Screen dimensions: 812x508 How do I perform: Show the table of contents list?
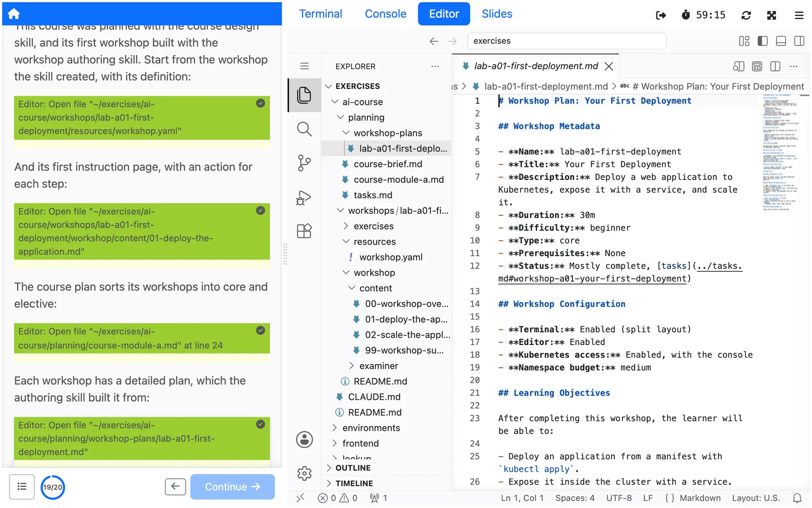tap(22, 487)
